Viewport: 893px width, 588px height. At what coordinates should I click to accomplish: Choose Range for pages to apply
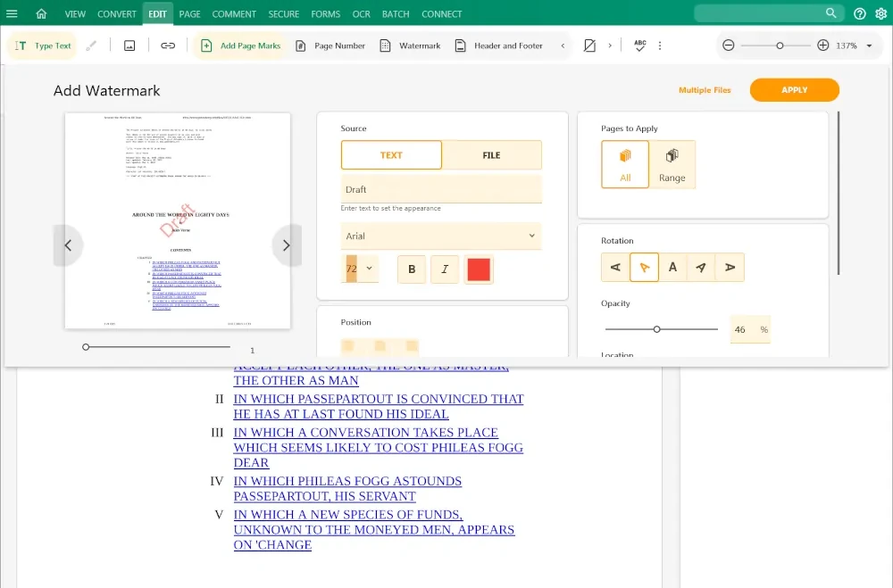pos(672,165)
